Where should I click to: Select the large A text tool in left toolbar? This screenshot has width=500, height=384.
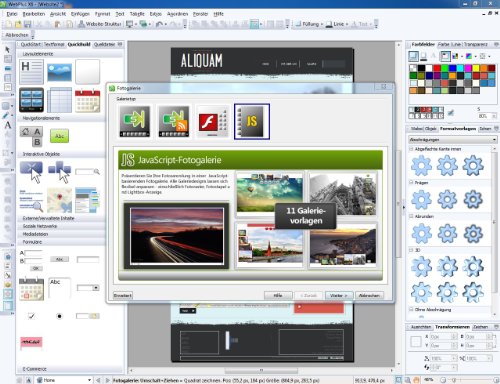[7, 125]
